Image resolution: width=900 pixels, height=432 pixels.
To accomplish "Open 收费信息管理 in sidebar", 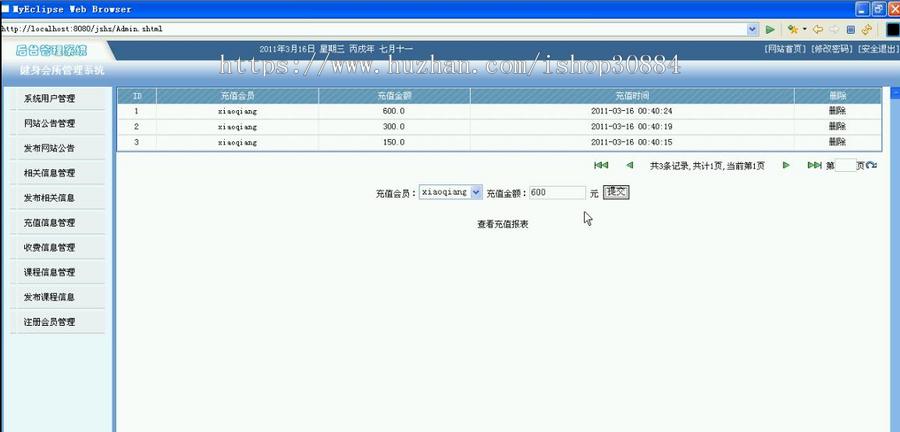I will [49, 247].
